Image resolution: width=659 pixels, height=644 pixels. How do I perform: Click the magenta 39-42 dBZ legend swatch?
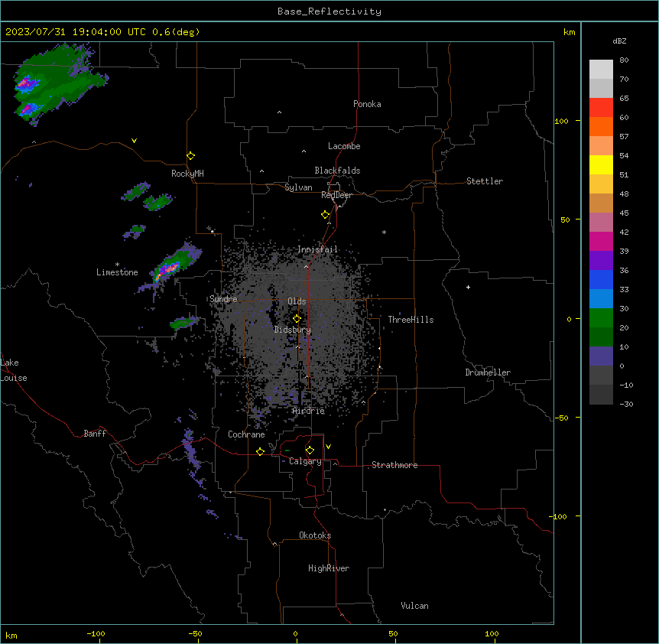(x=601, y=241)
